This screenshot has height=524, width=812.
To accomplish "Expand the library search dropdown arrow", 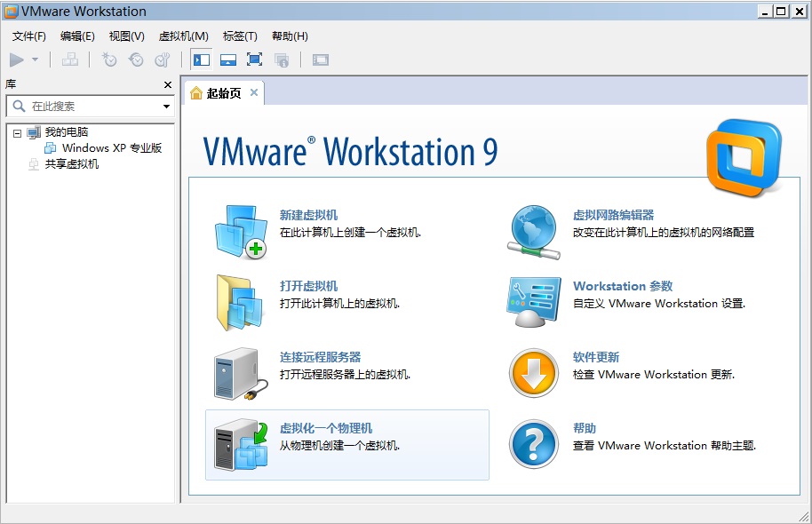I will coord(166,107).
